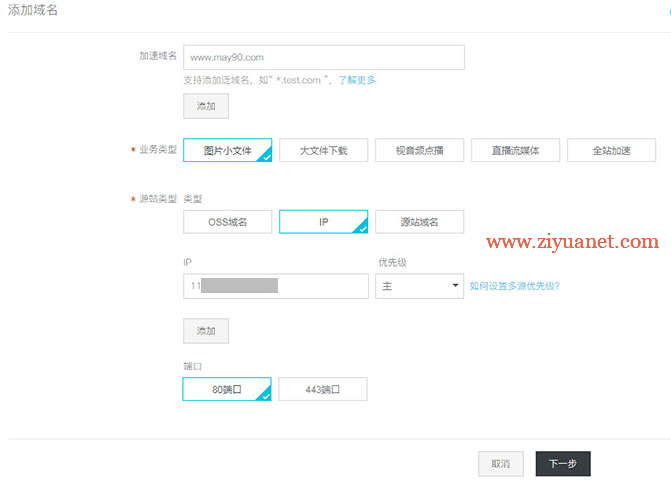Click the 下一步 button
Viewport: 671px width, 485px height.
(563, 464)
